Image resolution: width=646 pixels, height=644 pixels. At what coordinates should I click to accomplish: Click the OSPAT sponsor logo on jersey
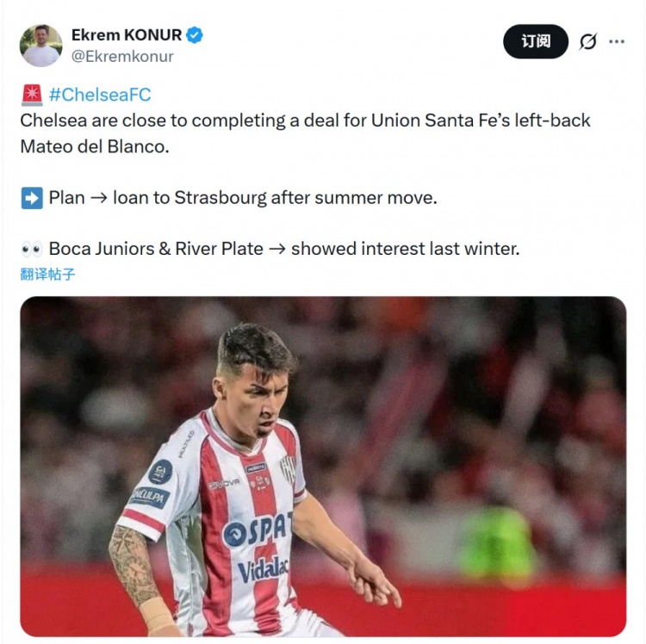coord(258,530)
